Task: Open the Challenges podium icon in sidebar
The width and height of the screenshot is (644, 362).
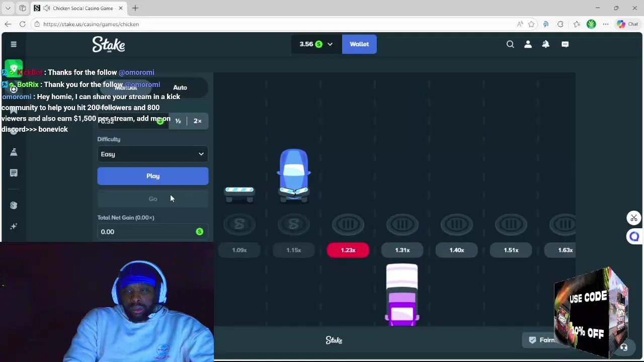Action: coord(14,152)
